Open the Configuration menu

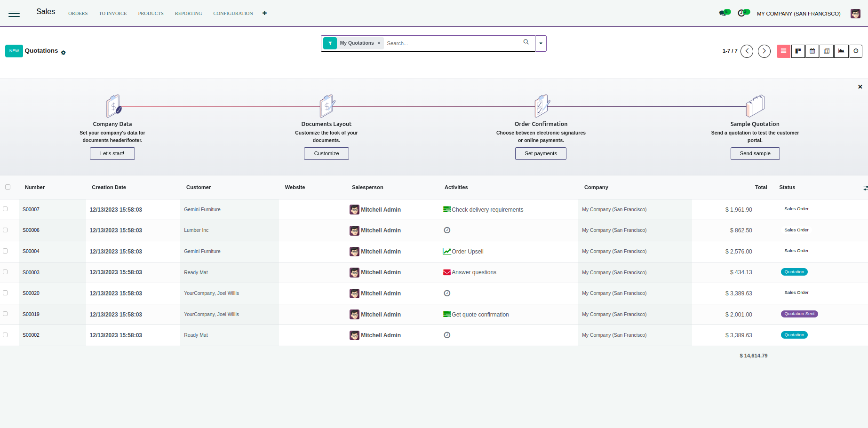click(x=233, y=14)
